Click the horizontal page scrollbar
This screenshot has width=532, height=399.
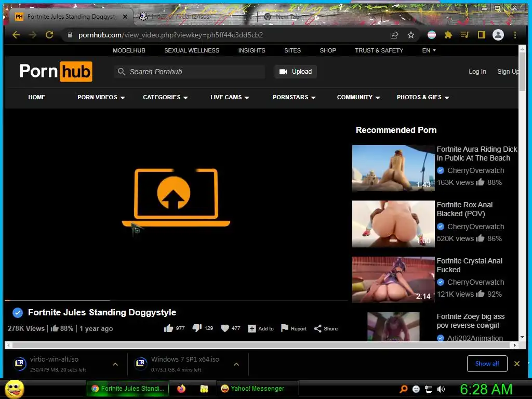click(x=261, y=345)
